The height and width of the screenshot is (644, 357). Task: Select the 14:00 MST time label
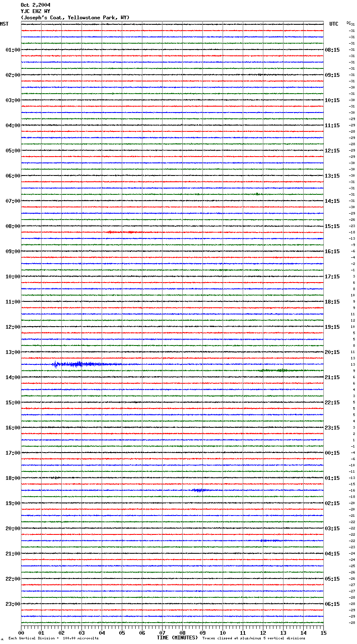(13, 377)
